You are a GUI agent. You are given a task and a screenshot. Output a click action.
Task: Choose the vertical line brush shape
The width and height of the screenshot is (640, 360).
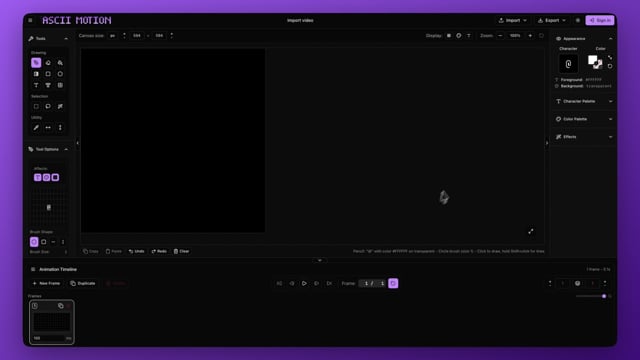coord(63,242)
